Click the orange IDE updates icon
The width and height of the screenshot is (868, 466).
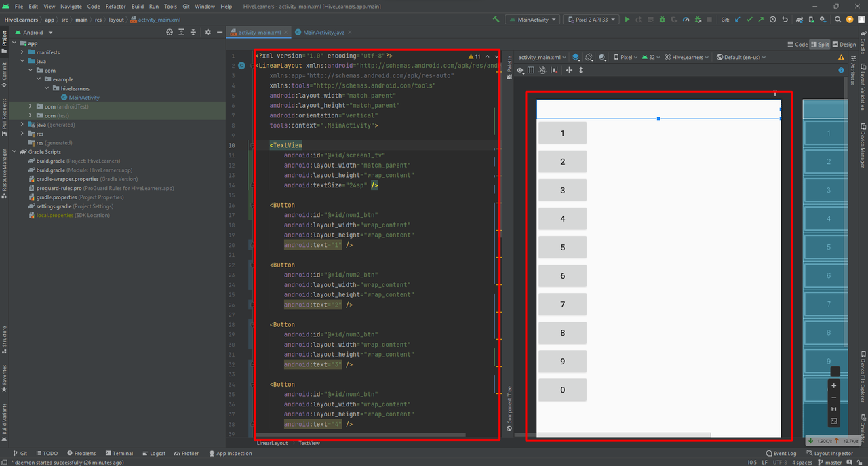coord(850,20)
